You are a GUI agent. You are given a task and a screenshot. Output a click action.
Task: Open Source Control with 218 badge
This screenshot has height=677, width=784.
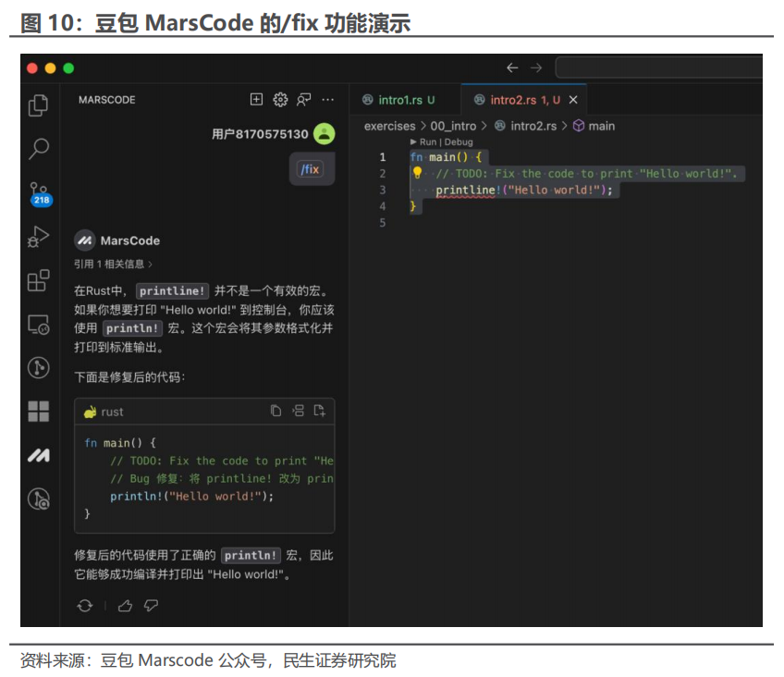pos(40,194)
